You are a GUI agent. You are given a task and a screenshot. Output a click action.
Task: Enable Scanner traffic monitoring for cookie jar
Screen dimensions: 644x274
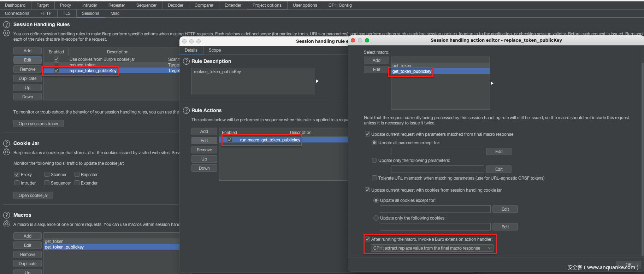[x=47, y=174]
